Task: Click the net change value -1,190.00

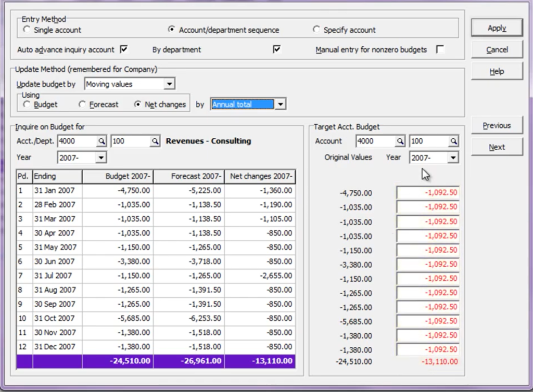Action: [276, 205]
